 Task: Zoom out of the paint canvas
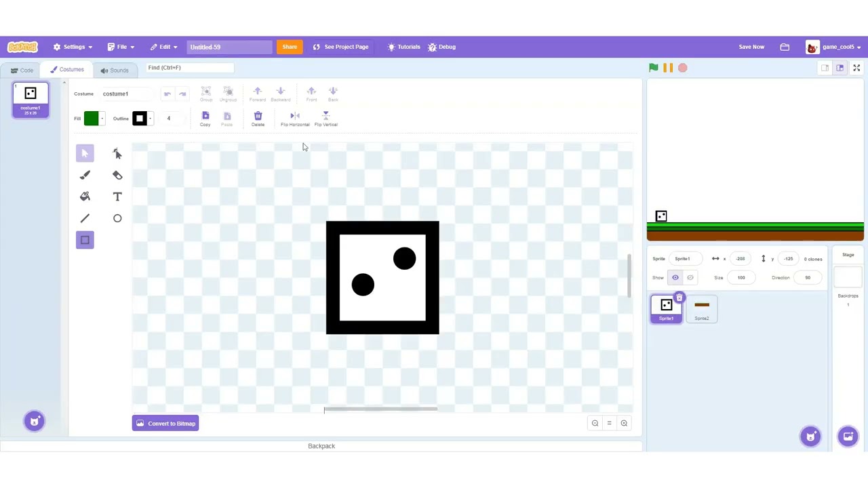pos(595,424)
